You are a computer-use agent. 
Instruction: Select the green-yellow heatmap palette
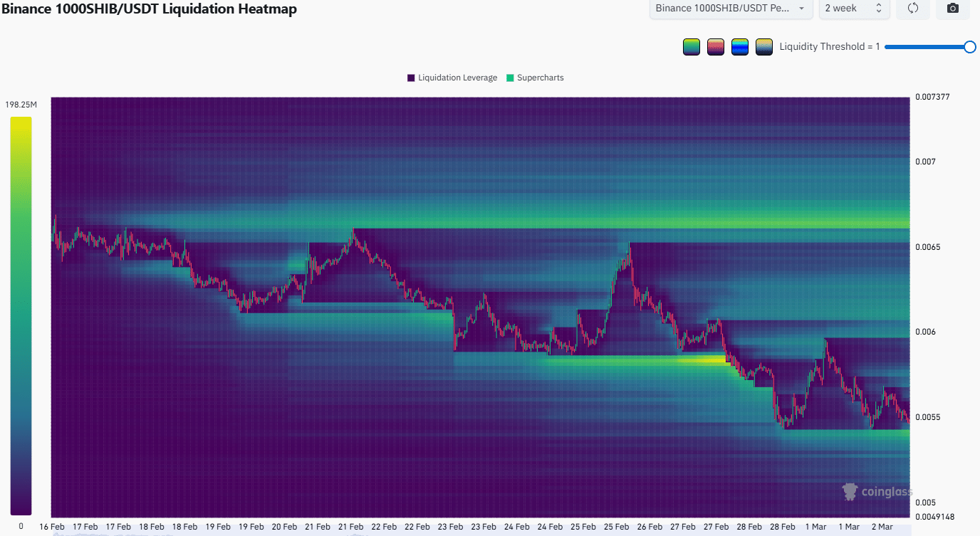(x=691, y=46)
